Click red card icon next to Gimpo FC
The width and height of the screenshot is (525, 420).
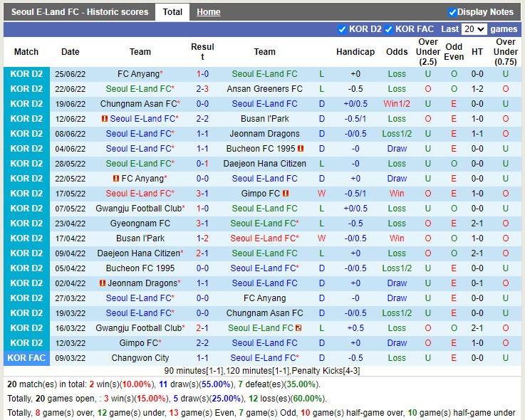[286, 194]
